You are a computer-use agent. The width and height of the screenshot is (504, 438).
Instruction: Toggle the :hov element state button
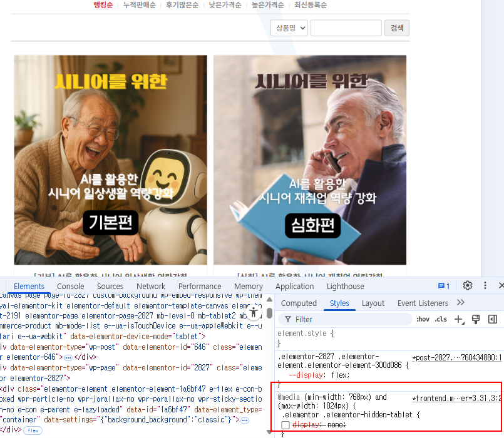(x=423, y=319)
